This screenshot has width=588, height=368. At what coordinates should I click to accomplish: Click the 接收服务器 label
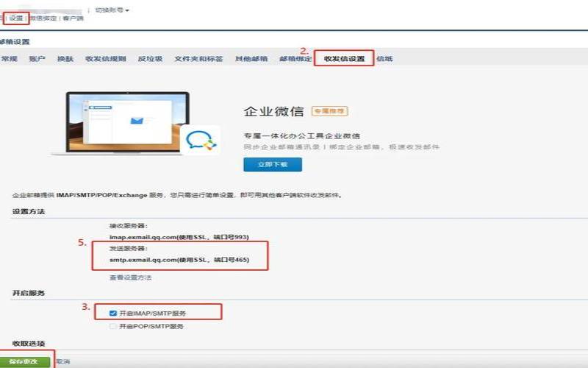[x=128, y=226]
